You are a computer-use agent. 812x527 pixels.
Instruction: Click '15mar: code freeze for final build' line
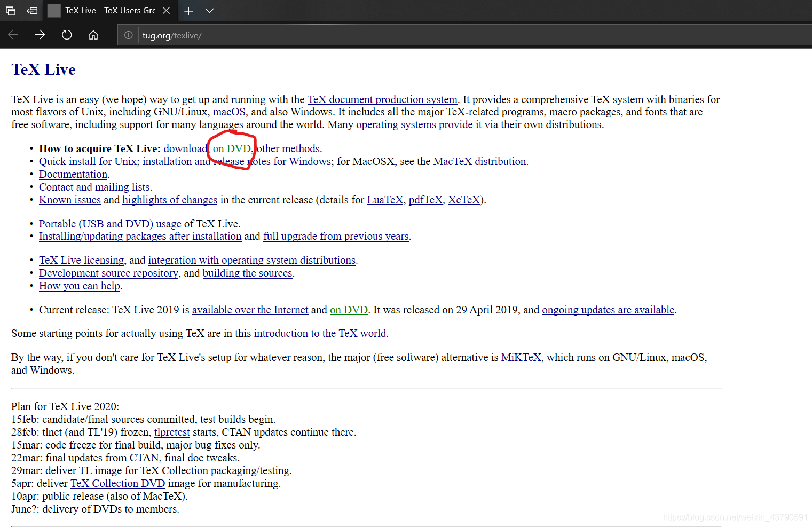point(136,445)
